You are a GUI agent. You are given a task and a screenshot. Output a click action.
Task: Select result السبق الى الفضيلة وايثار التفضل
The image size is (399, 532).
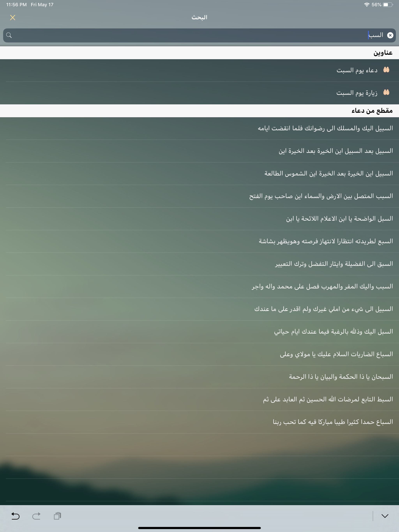pos(199,264)
